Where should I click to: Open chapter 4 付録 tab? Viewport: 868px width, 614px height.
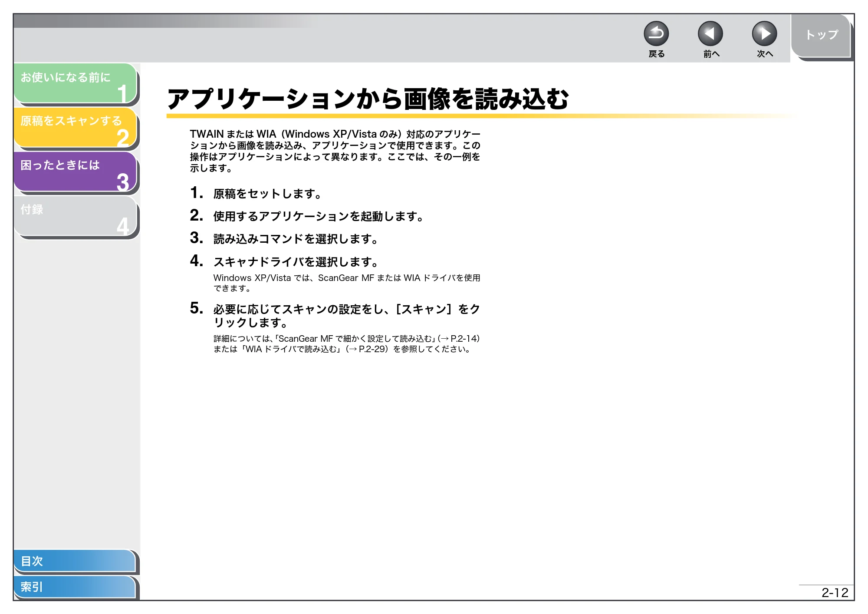pyautogui.click(x=75, y=216)
